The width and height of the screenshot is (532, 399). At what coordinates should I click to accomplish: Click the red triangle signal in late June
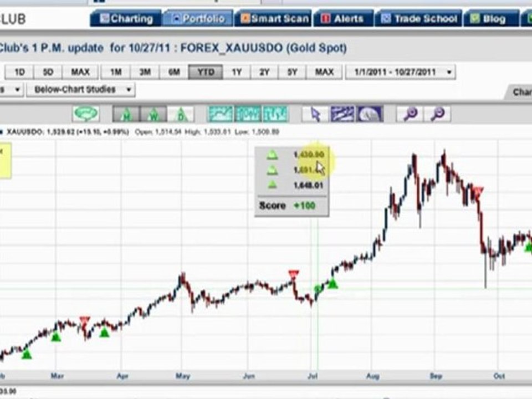tap(294, 274)
